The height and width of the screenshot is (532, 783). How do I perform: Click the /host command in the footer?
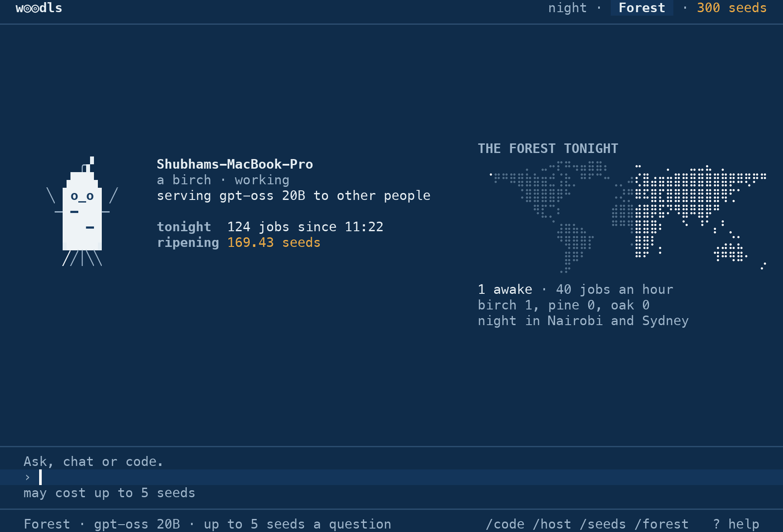[x=552, y=524]
